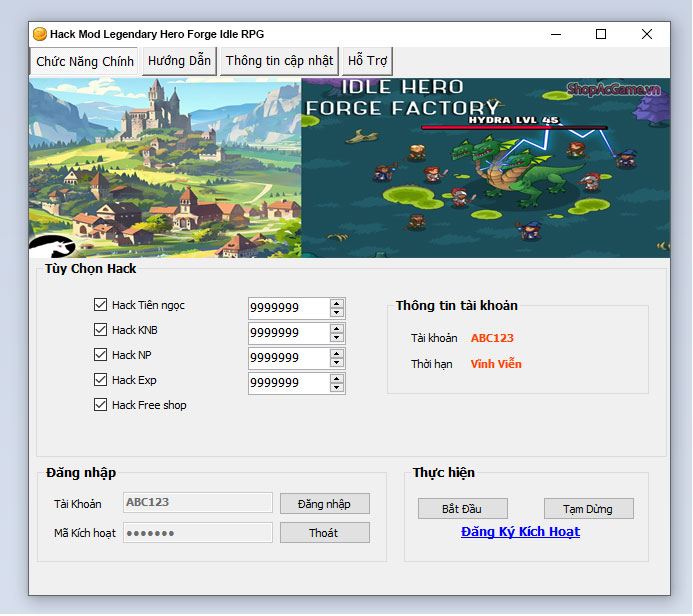This screenshot has width=693, height=616.
Task: Decrease the Hack Exp value with down arrow
Action: [337, 388]
